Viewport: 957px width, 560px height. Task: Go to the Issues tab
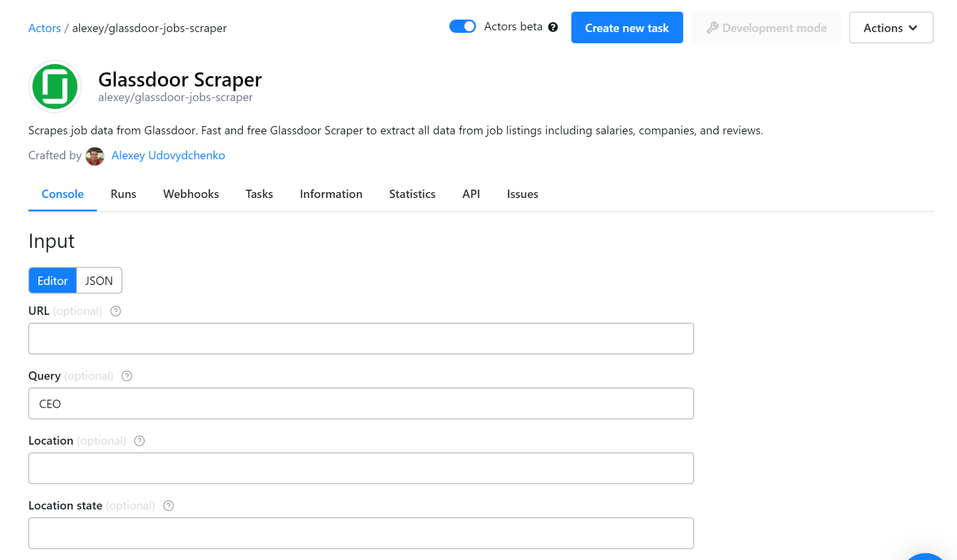pos(522,194)
